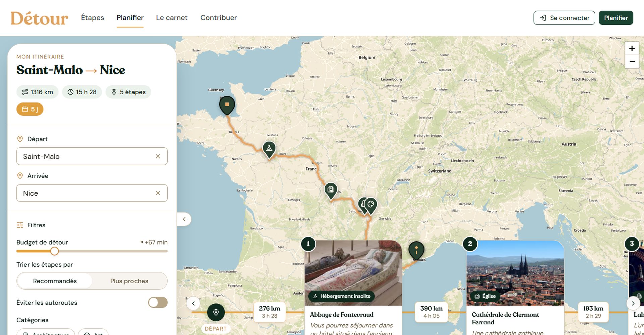The image size is (644, 335).
Task: Zoom out on the map
Action: pyautogui.click(x=632, y=62)
